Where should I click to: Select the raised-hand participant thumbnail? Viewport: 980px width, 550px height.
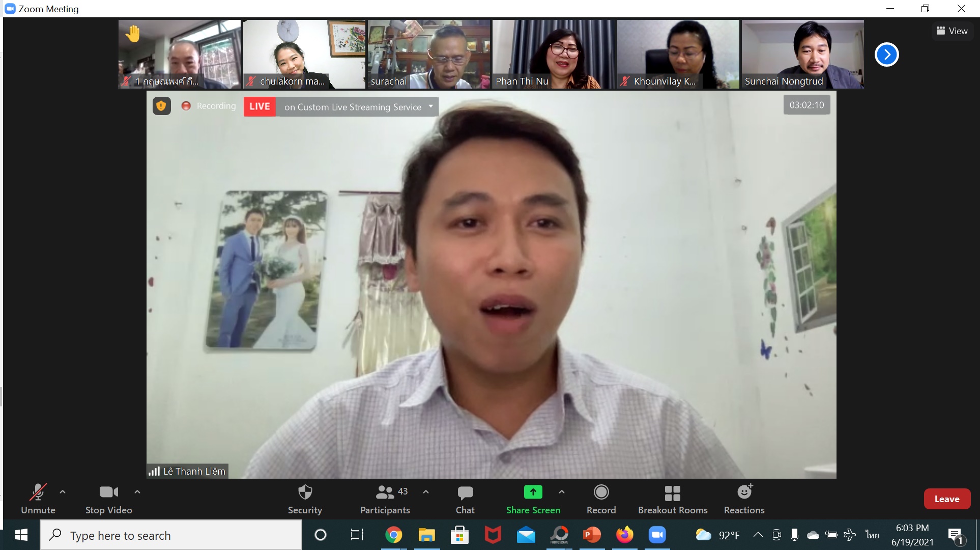pos(180,54)
